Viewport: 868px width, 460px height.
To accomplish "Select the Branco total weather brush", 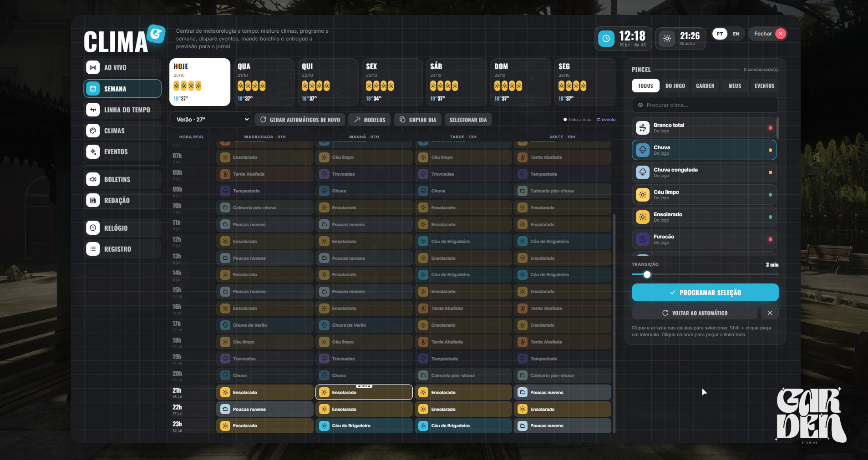I will tap(704, 128).
